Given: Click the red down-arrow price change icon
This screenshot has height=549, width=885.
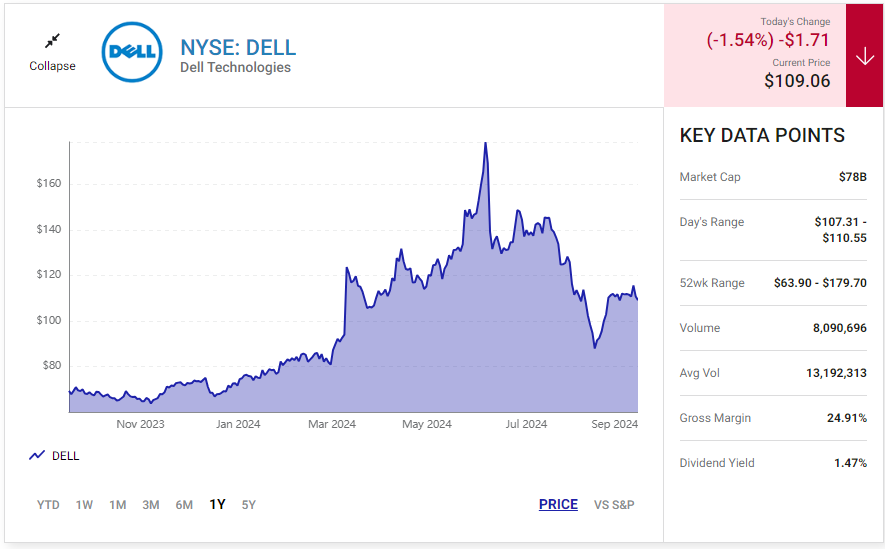Looking at the screenshot, I should pos(864,56).
